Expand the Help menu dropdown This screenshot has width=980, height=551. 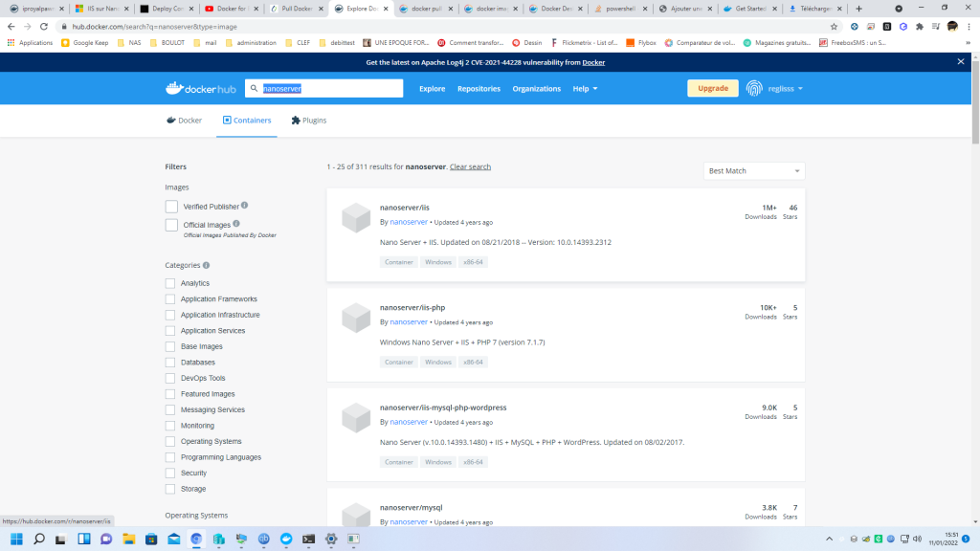tap(585, 89)
